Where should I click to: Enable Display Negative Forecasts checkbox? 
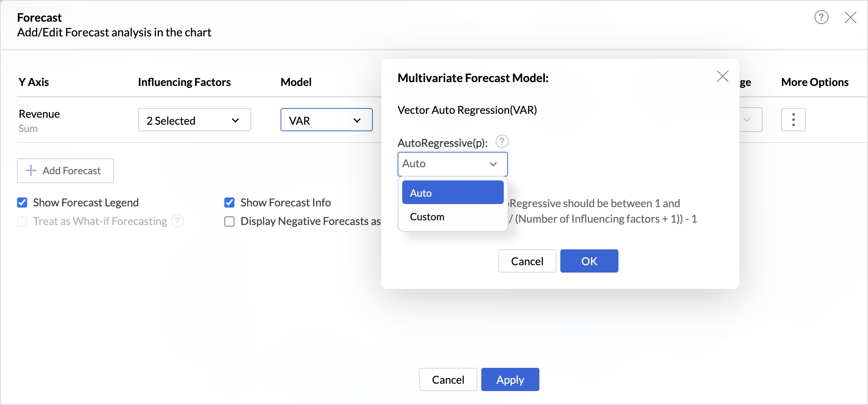pos(229,221)
